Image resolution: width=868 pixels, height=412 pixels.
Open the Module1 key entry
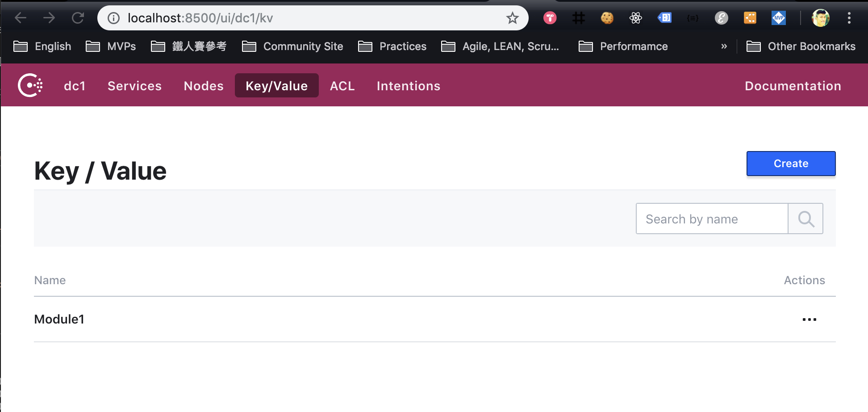(x=59, y=320)
